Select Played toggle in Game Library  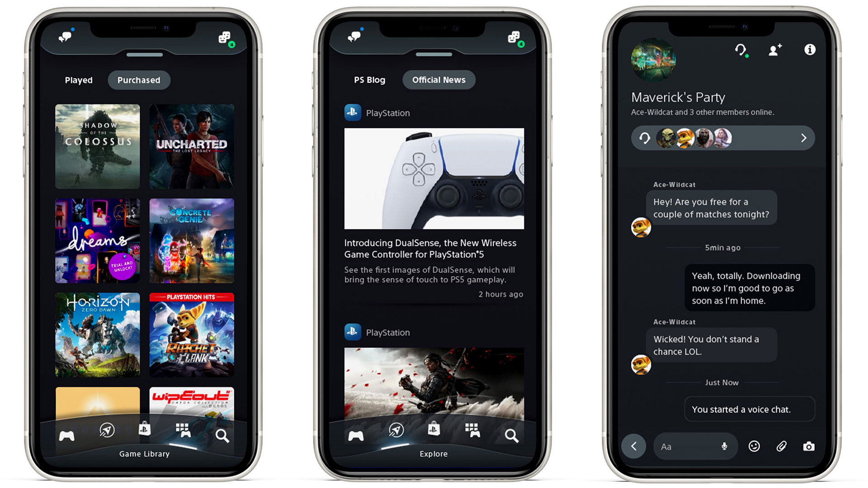(x=78, y=80)
